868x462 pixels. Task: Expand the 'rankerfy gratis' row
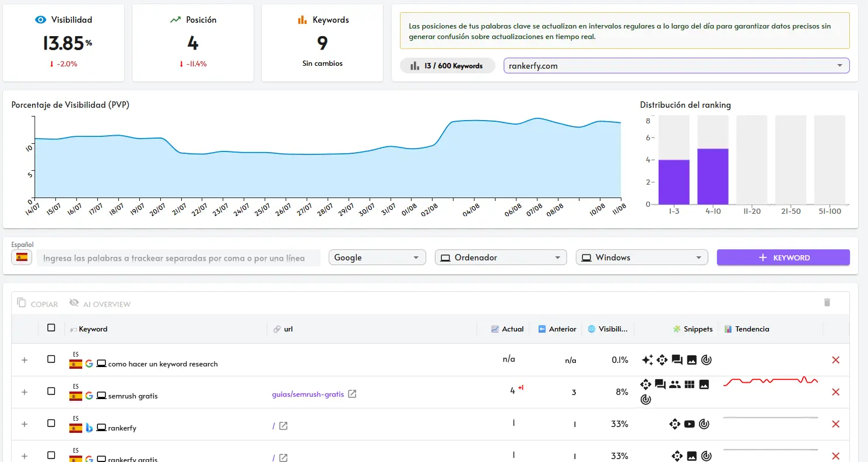24,456
